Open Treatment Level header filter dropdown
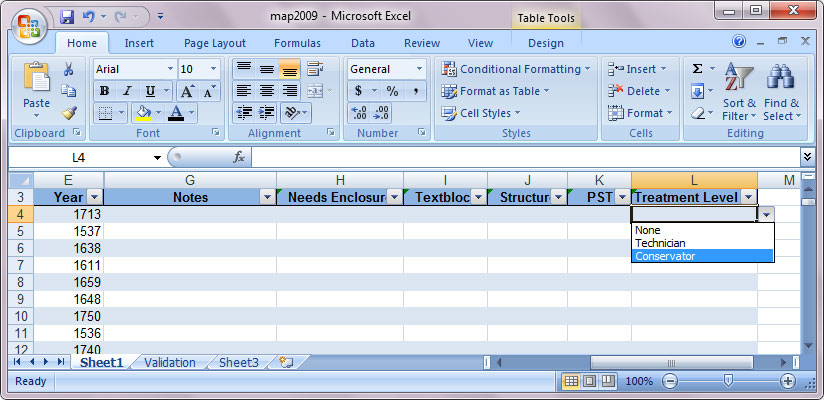Viewport: 824px width, 400px height. (x=748, y=198)
